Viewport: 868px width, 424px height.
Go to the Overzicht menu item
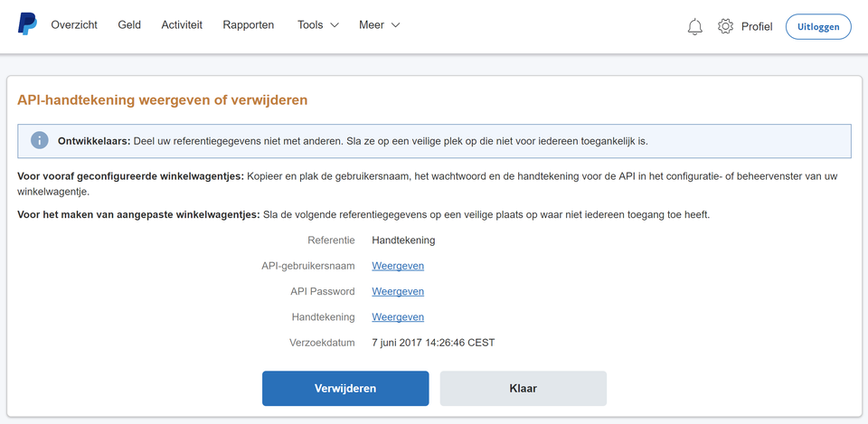coord(74,25)
